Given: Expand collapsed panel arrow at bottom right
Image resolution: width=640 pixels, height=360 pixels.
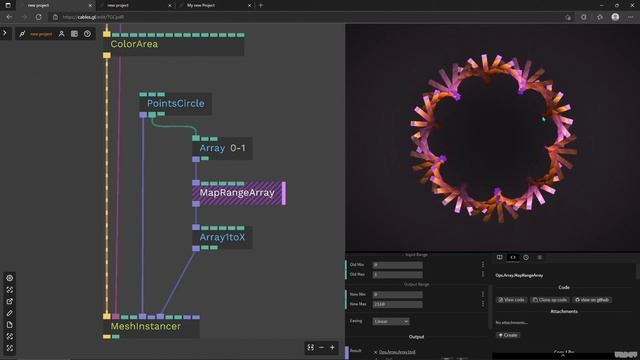Looking at the screenshot, I should click(x=562, y=356).
